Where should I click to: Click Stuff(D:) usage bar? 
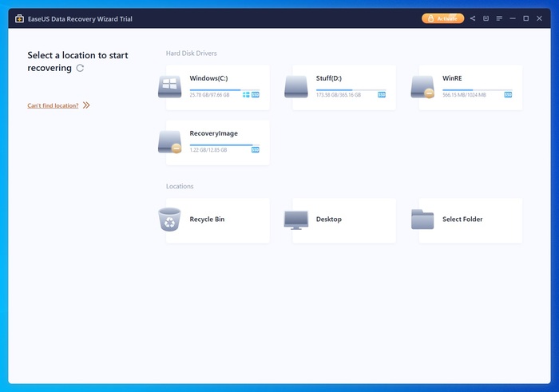pos(351,89)
